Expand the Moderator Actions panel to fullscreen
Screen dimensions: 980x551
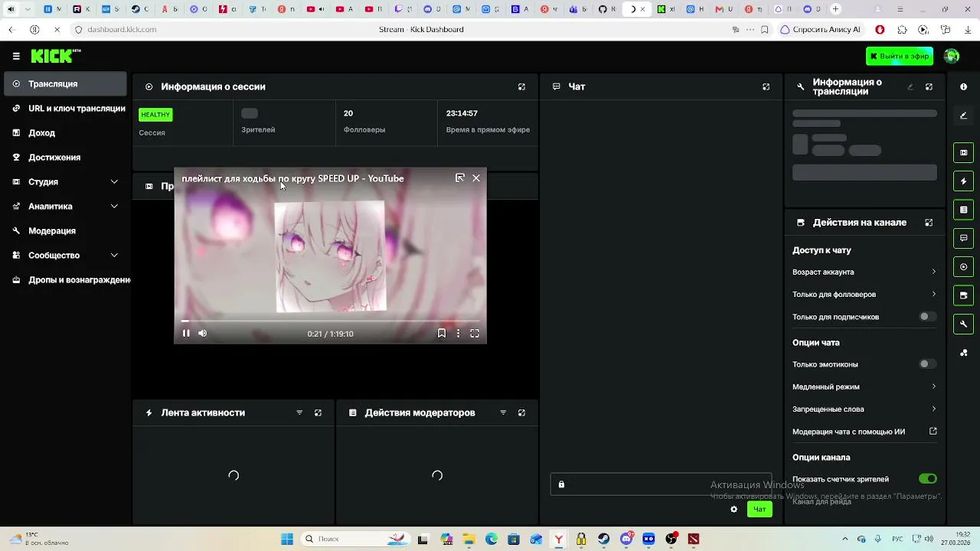pos(521,412)
